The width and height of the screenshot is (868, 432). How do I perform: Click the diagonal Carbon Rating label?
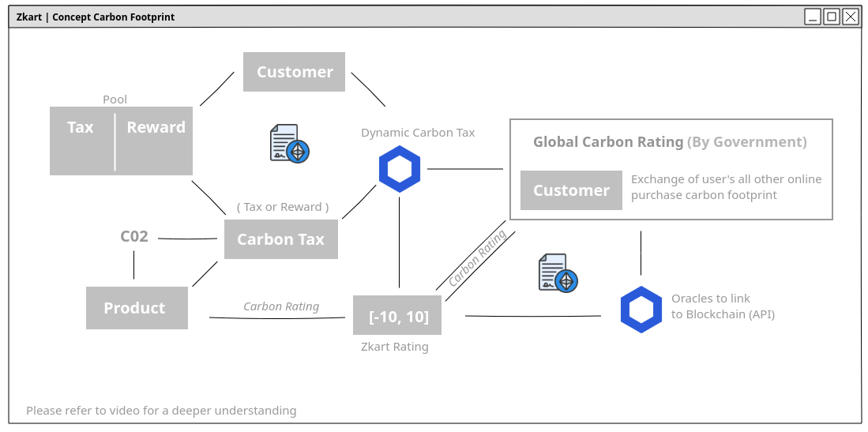[477, 258]
